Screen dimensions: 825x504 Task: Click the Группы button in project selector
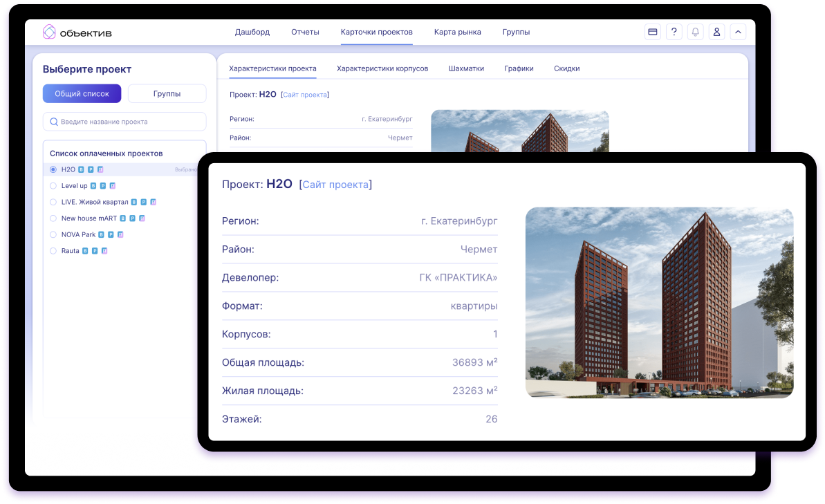167,93
